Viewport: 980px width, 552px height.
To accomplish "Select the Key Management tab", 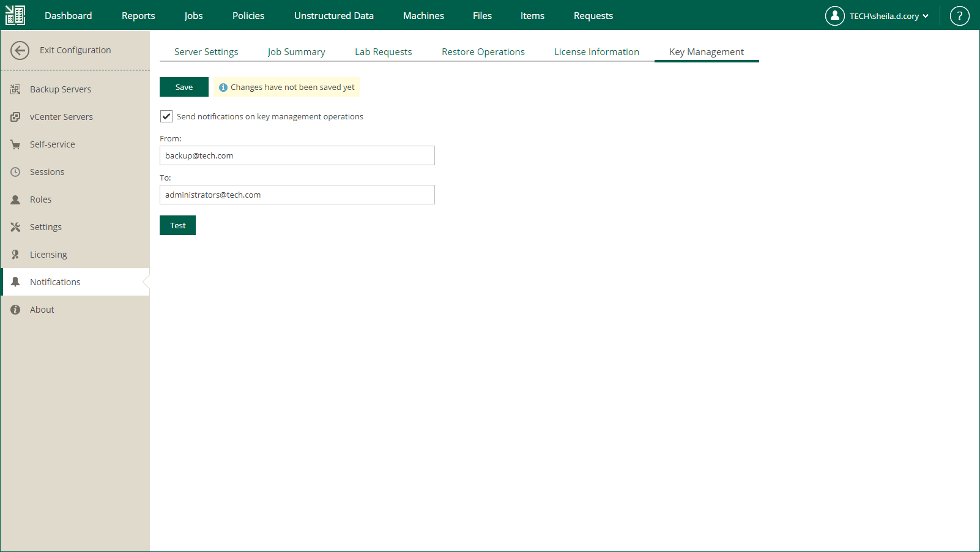I will [x=707, y=52].
